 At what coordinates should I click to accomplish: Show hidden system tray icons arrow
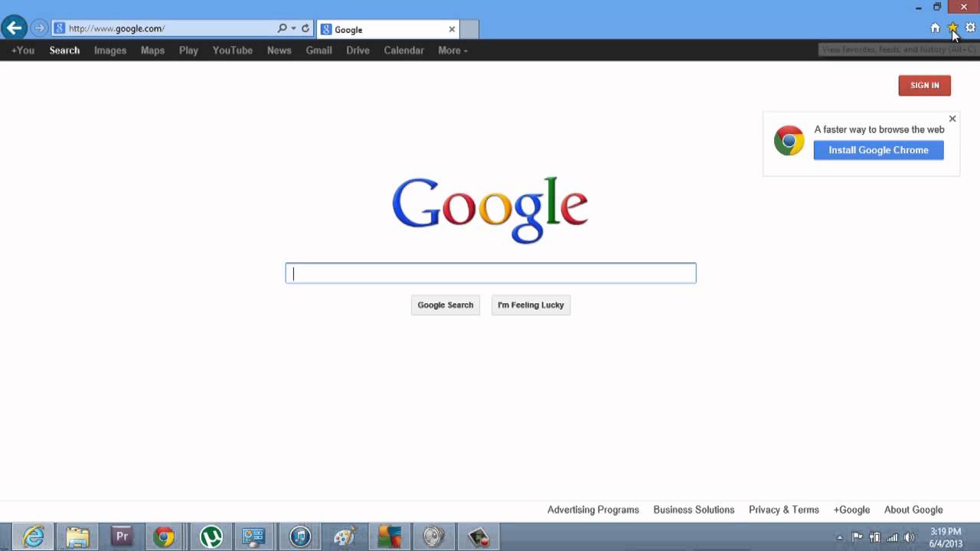[840, 537]
